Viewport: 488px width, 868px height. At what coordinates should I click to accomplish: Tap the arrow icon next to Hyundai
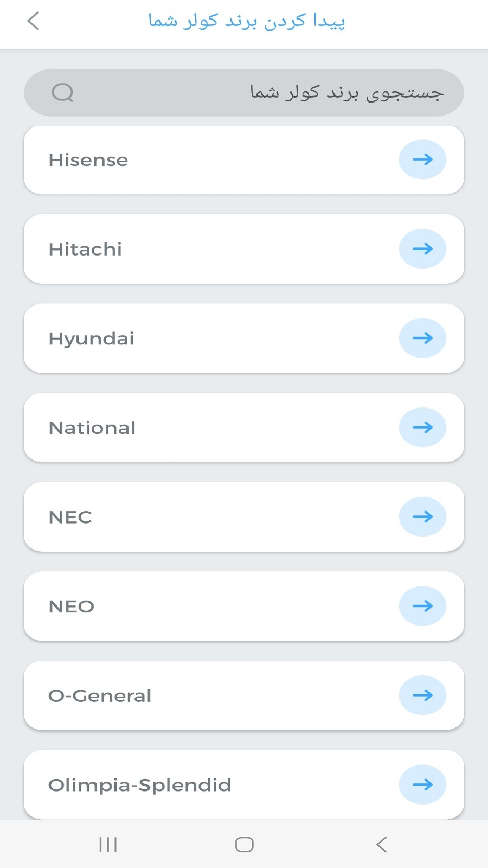tap(422, 338)
